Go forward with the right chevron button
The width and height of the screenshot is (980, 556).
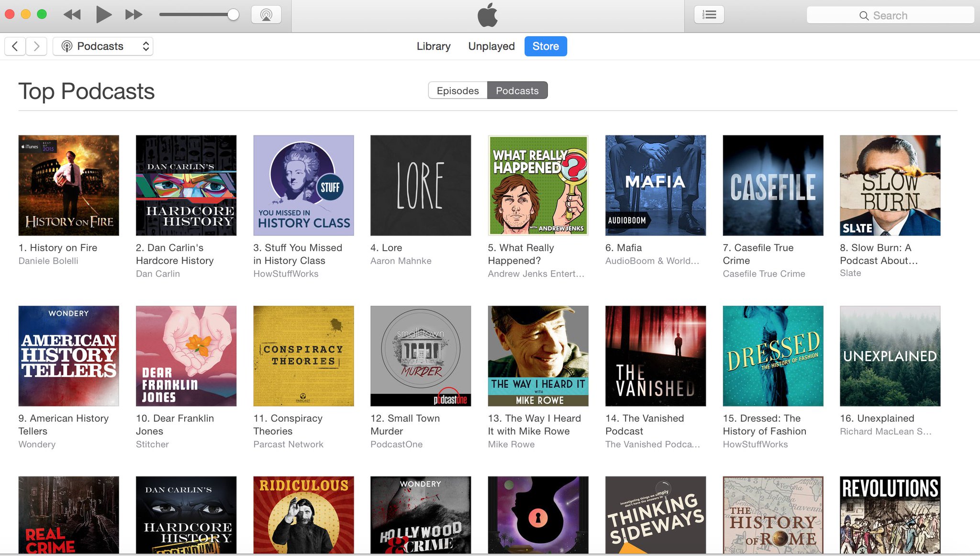(36, 46)
